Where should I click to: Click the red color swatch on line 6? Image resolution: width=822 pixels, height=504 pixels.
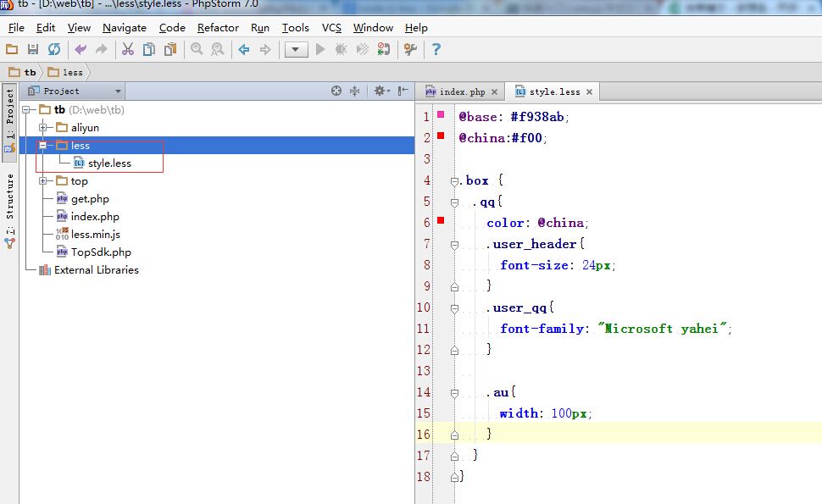pos(441,220)
